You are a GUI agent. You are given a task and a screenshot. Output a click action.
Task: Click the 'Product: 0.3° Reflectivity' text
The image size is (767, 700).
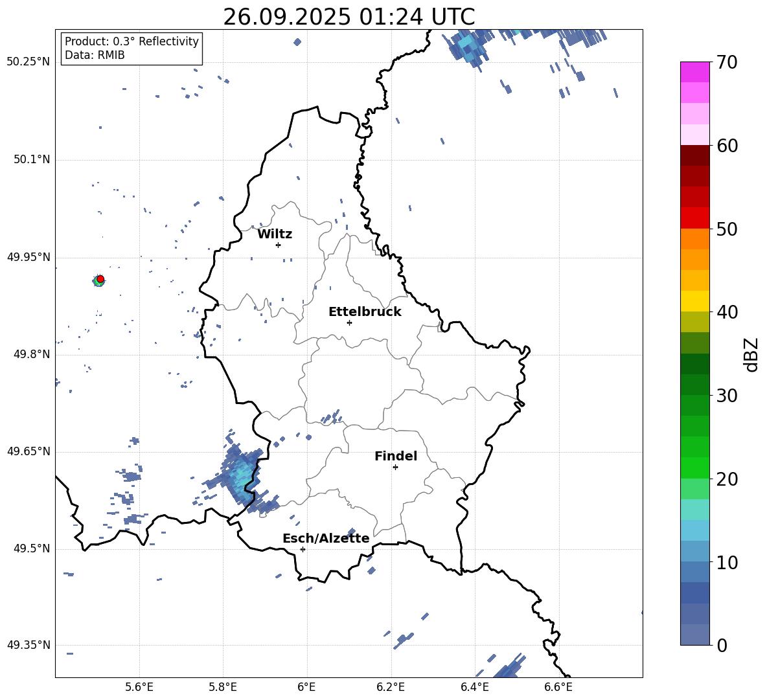click(x=132, y=41)
